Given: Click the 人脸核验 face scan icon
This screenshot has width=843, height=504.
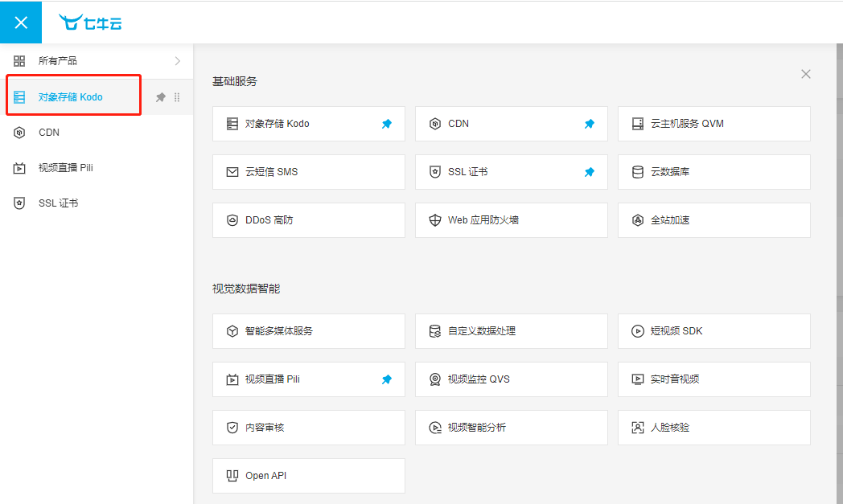Looking at the screenshot, I should click(x=638, y=428).
